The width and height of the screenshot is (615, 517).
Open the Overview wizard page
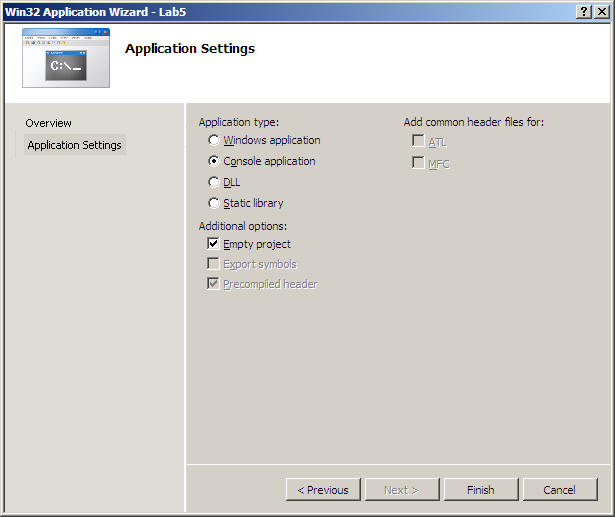49,123
